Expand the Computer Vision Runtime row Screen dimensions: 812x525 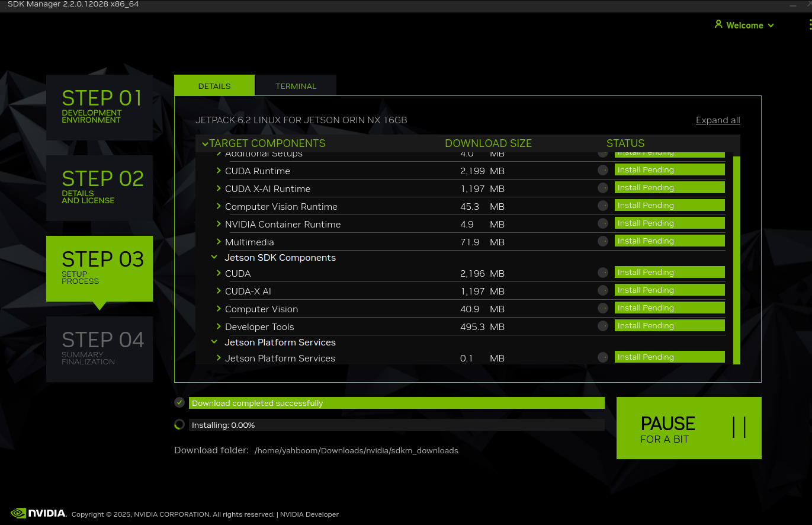point(219,206)
